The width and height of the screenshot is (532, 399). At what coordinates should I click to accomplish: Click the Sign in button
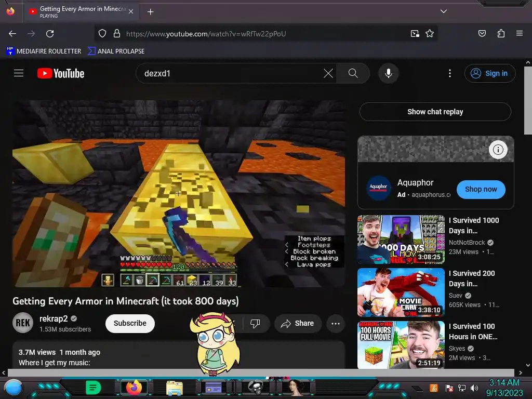coord(489,73)
